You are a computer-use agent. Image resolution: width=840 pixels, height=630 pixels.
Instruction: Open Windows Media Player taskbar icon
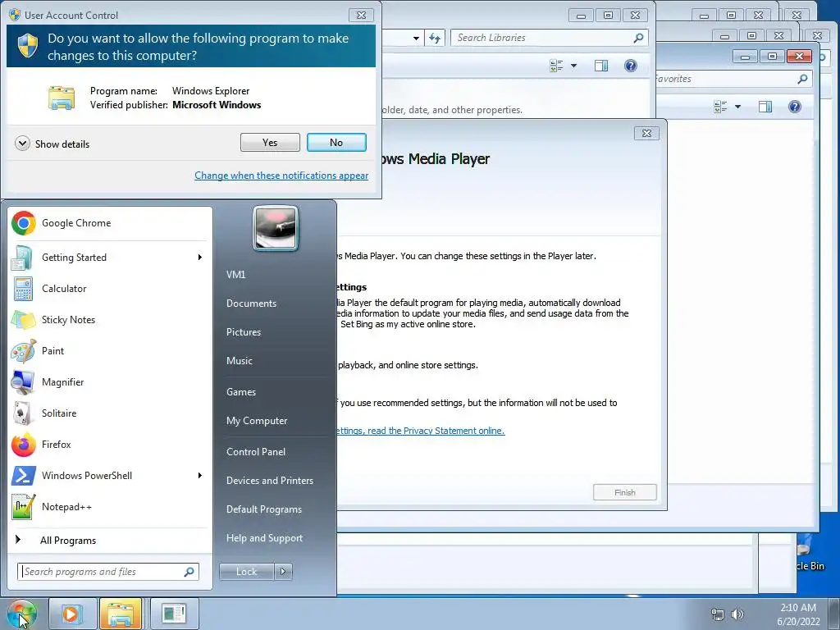point(72,614)
